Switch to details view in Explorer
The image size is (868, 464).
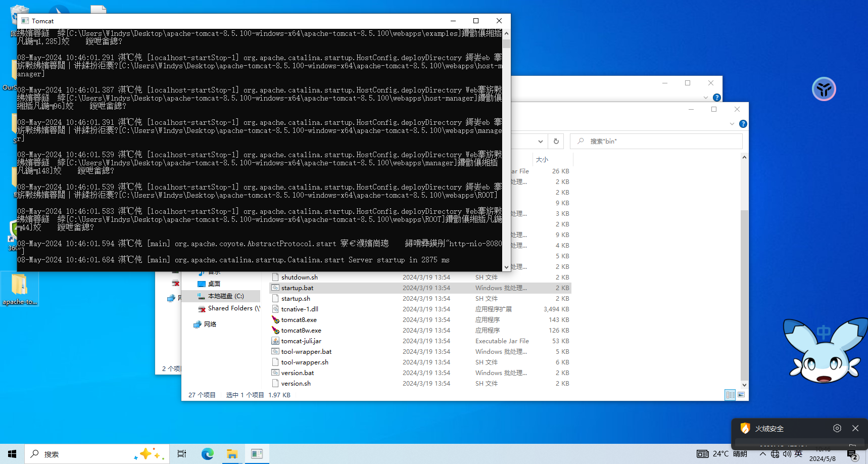click(x=730, y=395)
